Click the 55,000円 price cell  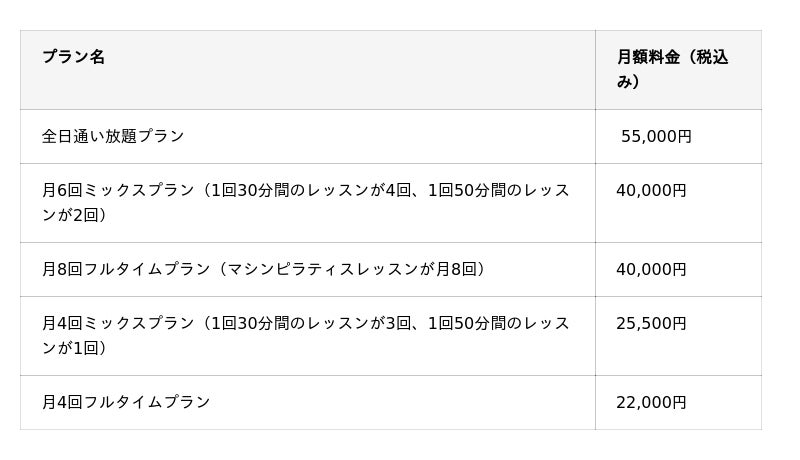click(656, 136)
